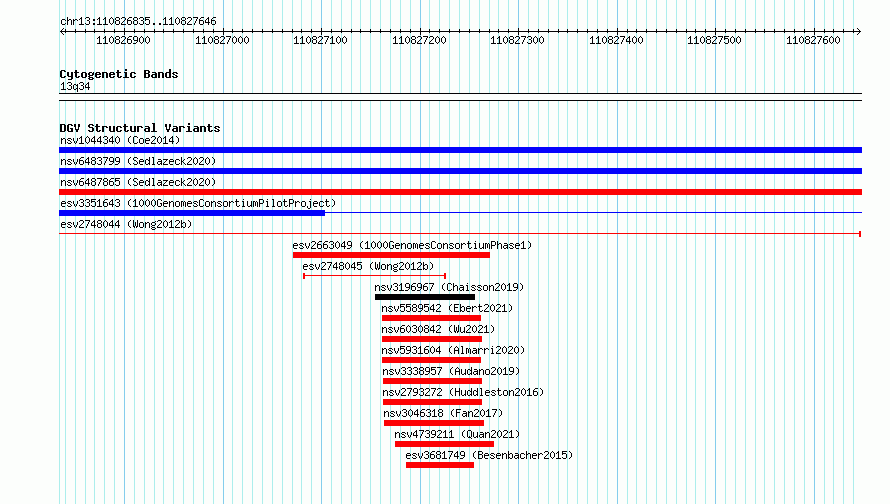The image size is (890, 504).
Task: Click blue bar for nsv6483799
Action: [x=460, y=171]
